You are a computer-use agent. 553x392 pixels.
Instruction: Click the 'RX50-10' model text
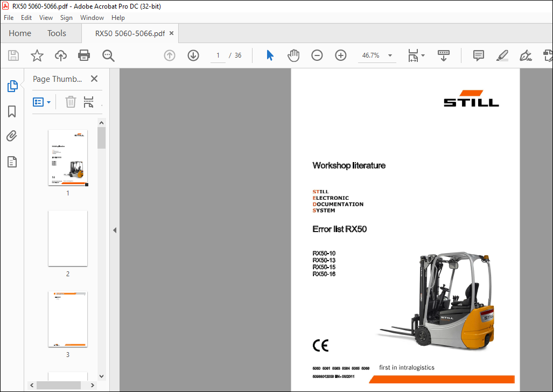tap(324, 253)
